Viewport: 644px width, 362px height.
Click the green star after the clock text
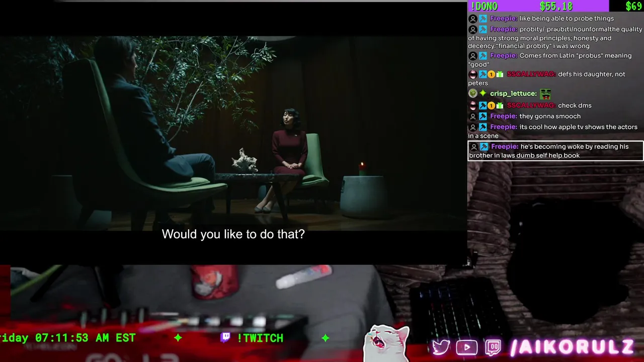178,338
